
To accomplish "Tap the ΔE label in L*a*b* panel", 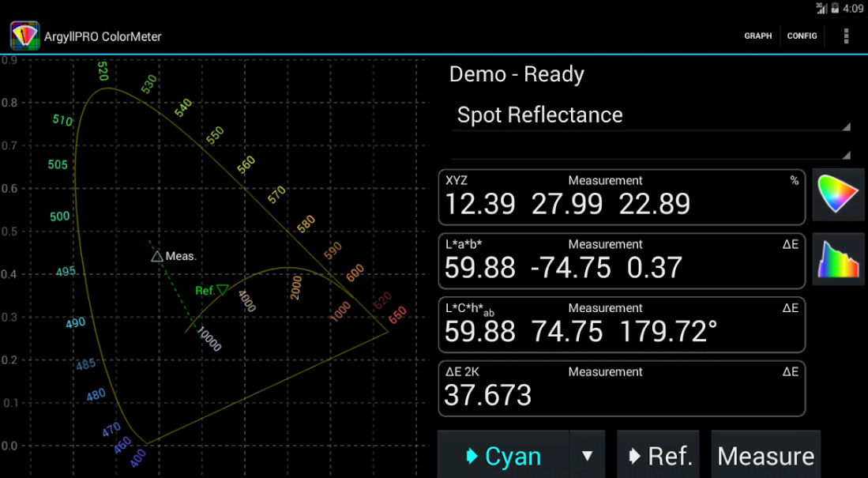I will 791,244.
